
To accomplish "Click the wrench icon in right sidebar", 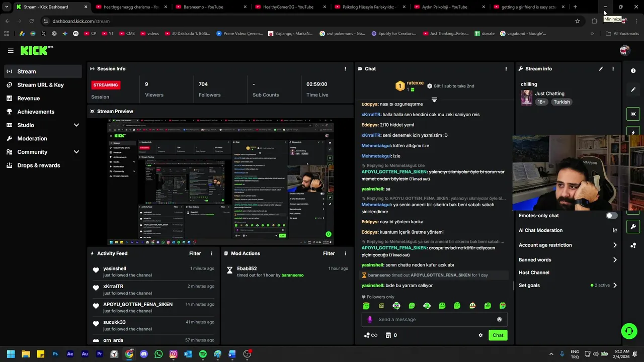I will coord(633,226).
